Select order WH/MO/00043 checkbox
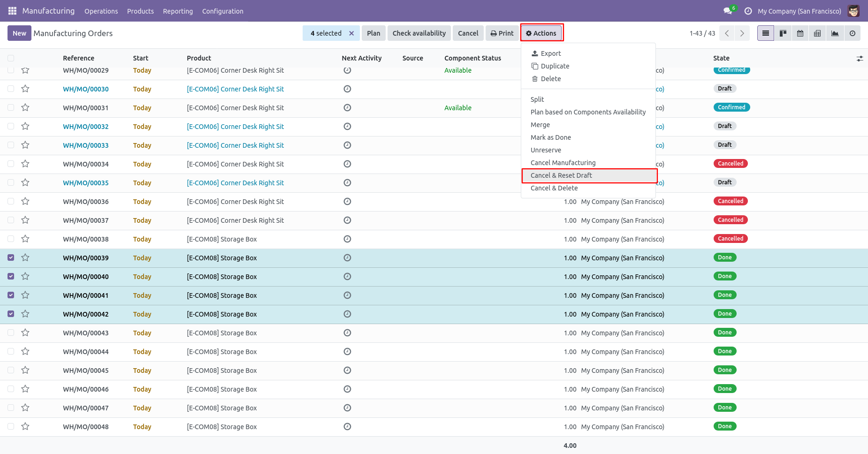 (11, 333)
